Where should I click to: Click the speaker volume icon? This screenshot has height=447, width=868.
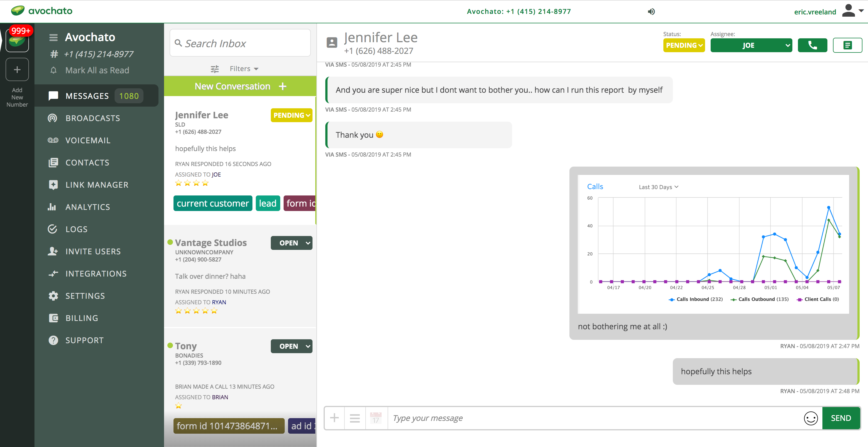651,12
